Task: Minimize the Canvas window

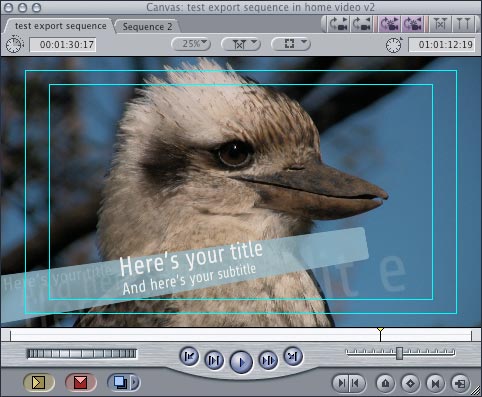Action: (x=23, y=7)
